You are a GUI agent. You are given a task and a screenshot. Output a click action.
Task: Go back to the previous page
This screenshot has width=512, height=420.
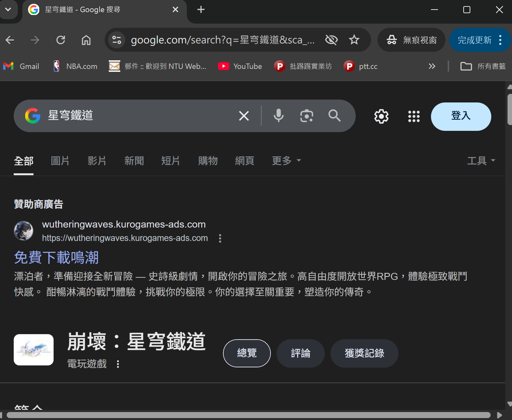tap(10, 40)
